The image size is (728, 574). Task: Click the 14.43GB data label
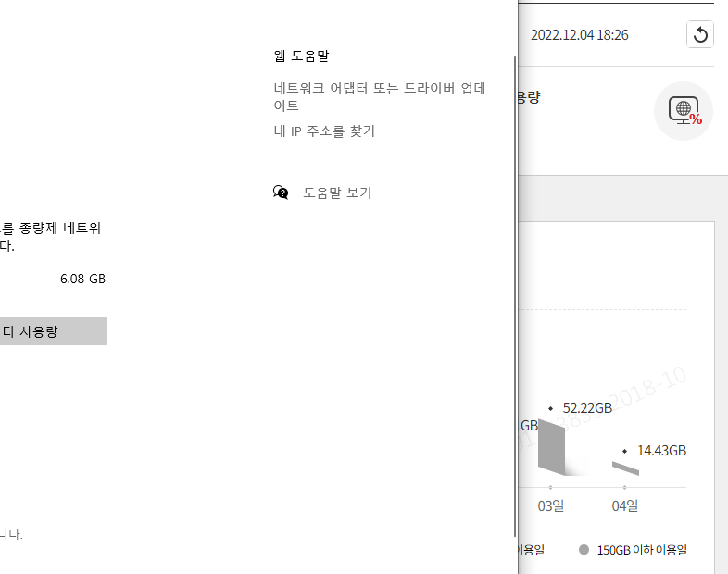point(661,452)
